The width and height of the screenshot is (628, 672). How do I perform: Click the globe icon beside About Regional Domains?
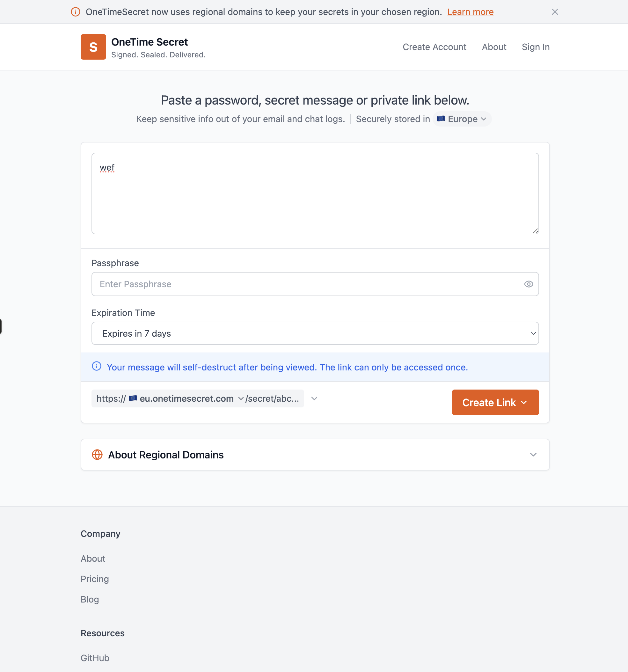97,455
